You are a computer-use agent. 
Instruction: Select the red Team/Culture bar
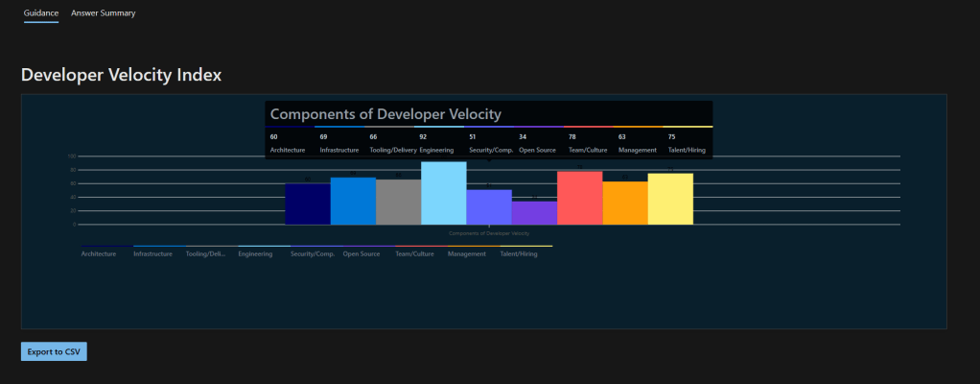coord(579,198)
